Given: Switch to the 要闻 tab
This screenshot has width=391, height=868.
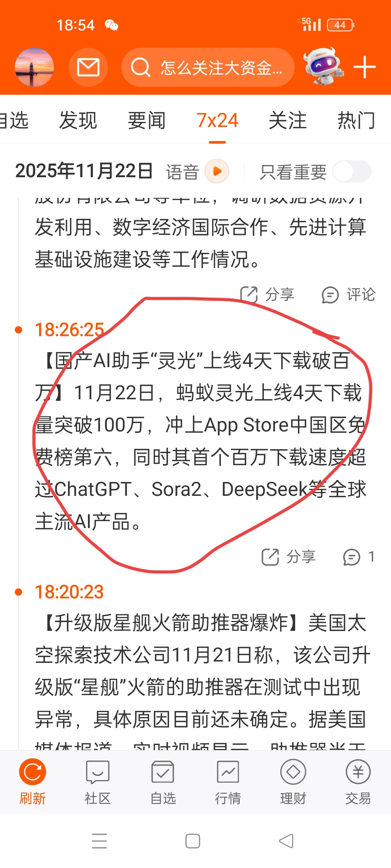Looking at the screenshot, I should click(x=147, y=120).
